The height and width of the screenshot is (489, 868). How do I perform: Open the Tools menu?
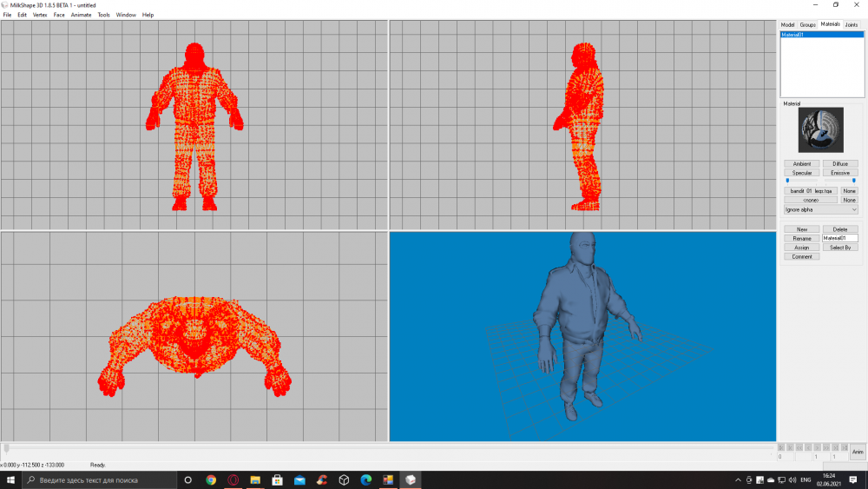click(103, 15)
